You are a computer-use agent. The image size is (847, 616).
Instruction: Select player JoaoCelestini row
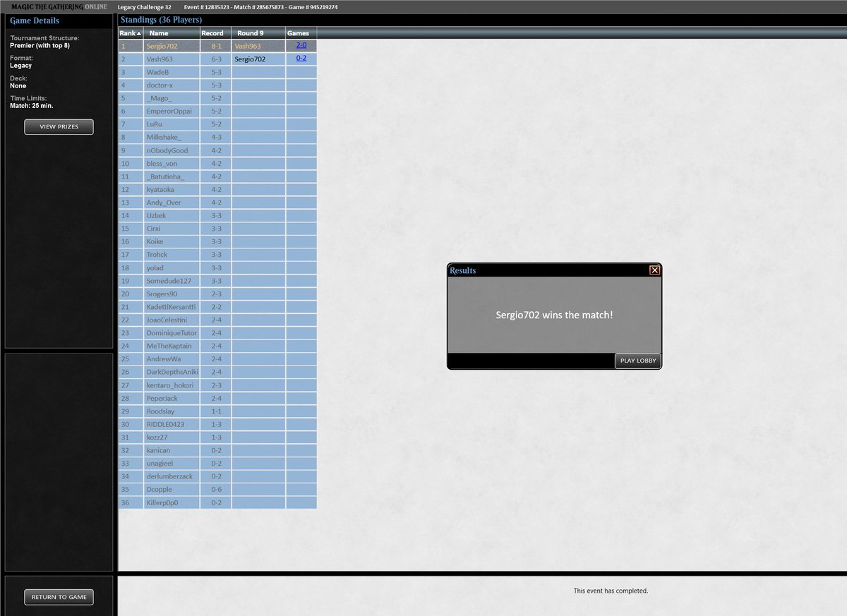tap(217, 320)
